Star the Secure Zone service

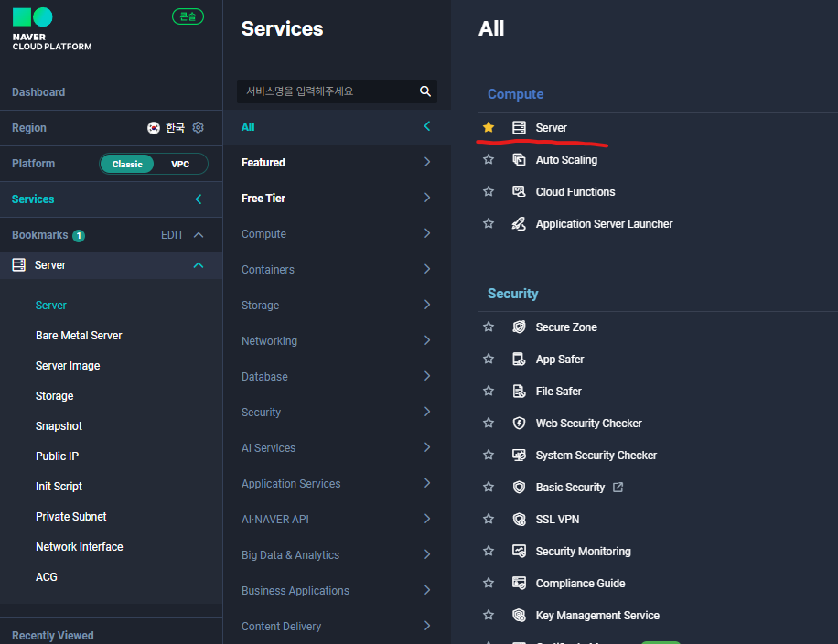point(488,327)
